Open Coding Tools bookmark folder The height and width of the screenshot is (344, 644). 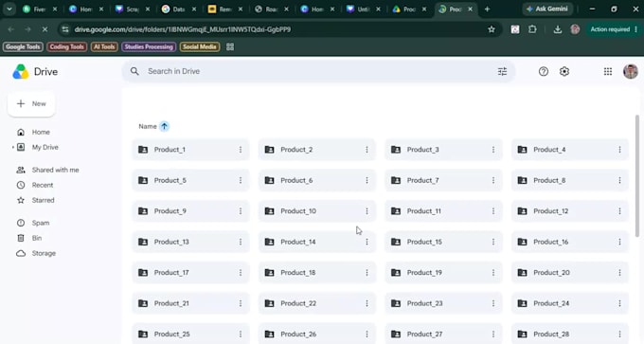[66, 46]
